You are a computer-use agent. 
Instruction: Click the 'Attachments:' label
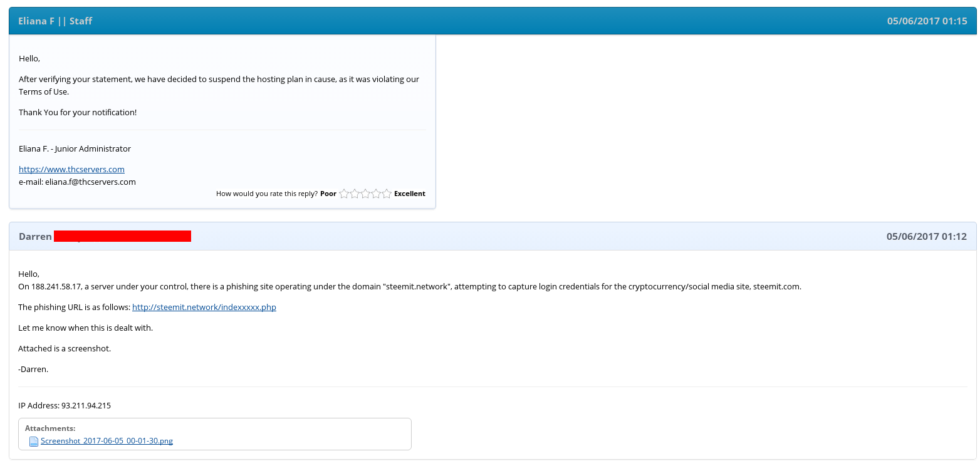pos(50,428)
